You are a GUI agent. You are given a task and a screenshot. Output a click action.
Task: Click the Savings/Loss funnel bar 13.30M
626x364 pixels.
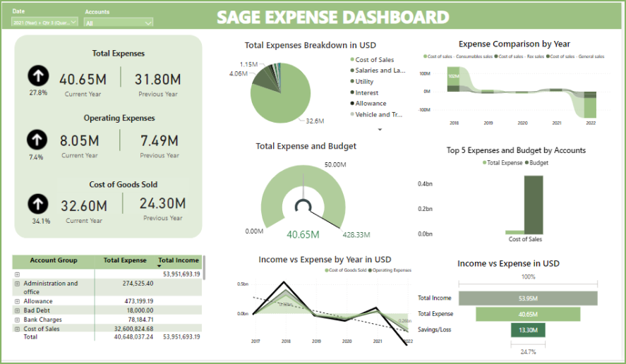(528, 330)
